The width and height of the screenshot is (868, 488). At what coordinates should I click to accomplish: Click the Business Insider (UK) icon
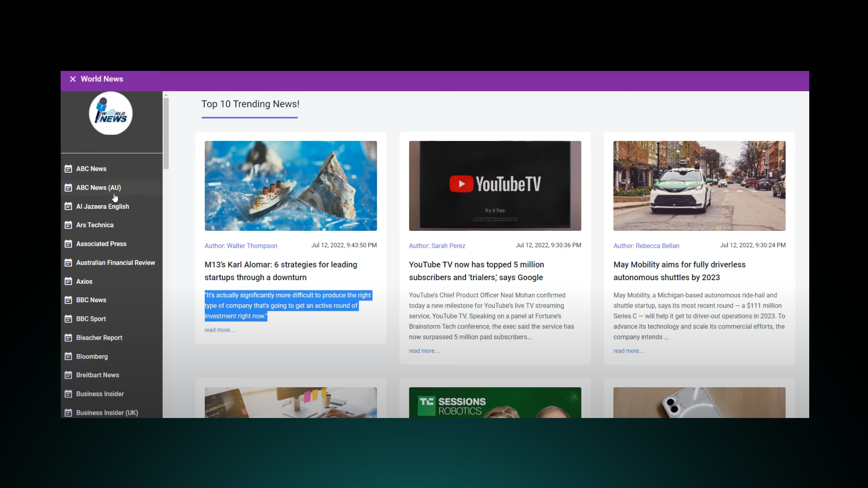click(68, 413)
